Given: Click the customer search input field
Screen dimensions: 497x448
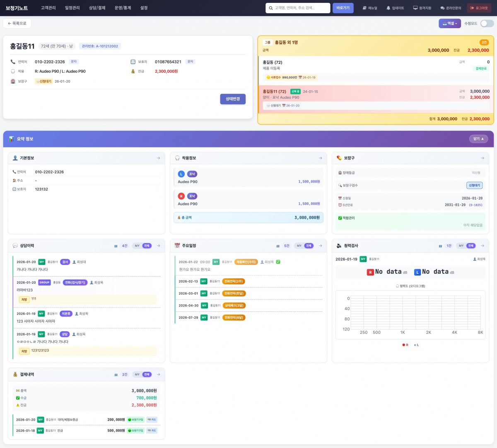Looking at the screenshot, I should click(300, 8).
